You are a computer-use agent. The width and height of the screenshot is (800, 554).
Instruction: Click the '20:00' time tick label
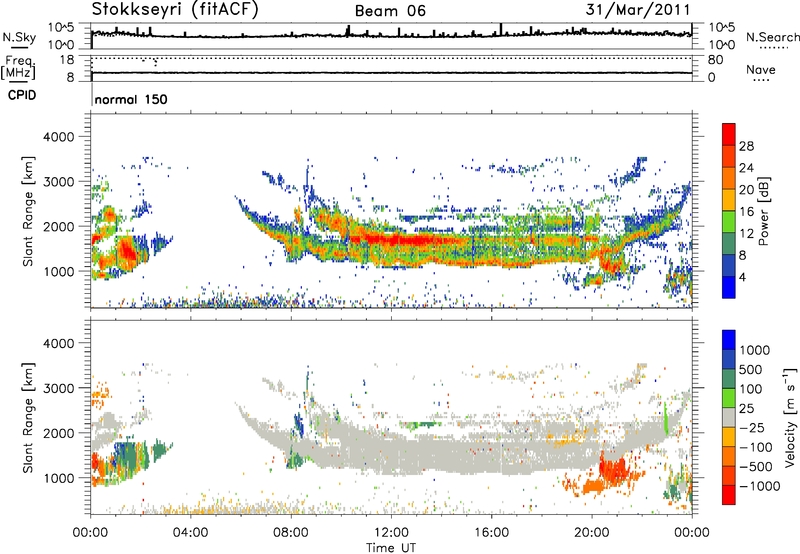591,533
